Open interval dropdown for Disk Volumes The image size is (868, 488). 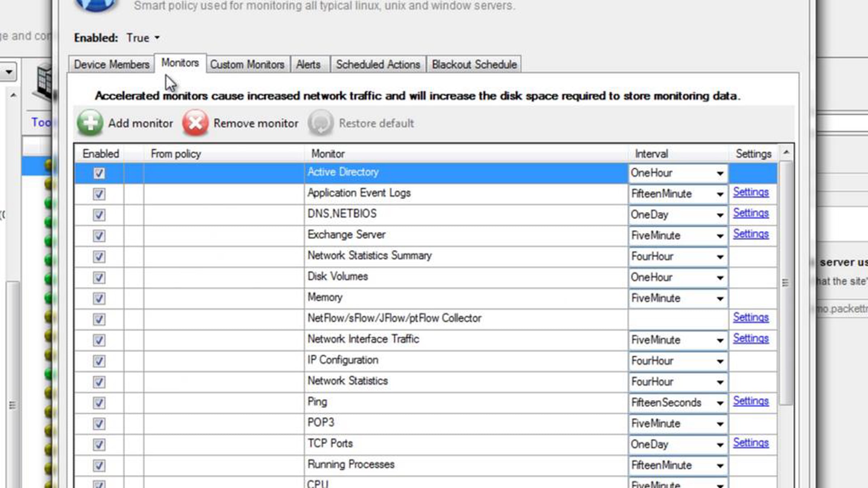720,278
